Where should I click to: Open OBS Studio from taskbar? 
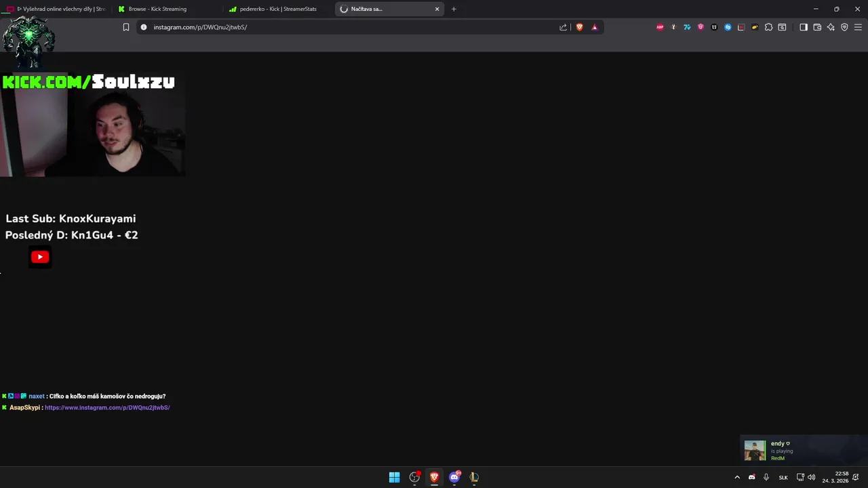414,477
